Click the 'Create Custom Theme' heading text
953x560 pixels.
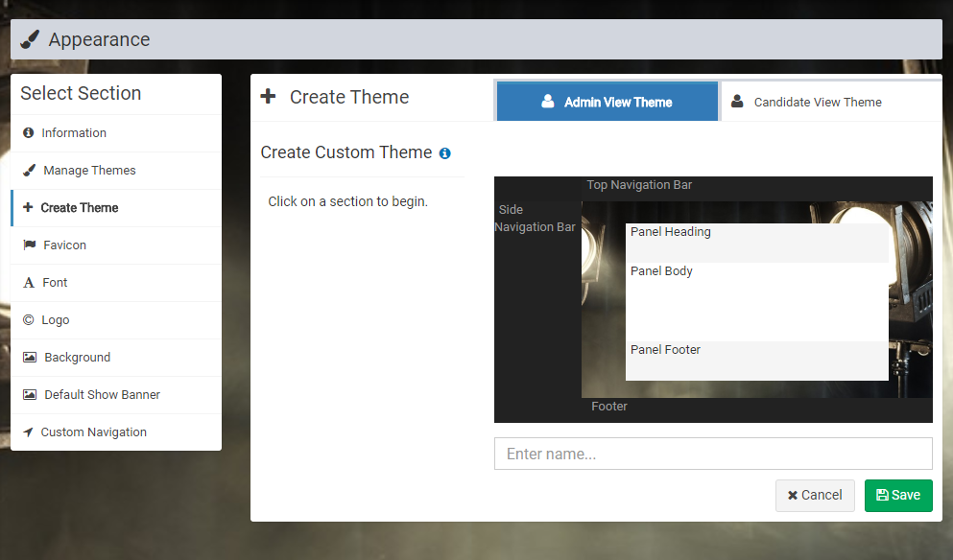(x=346, y=152)
